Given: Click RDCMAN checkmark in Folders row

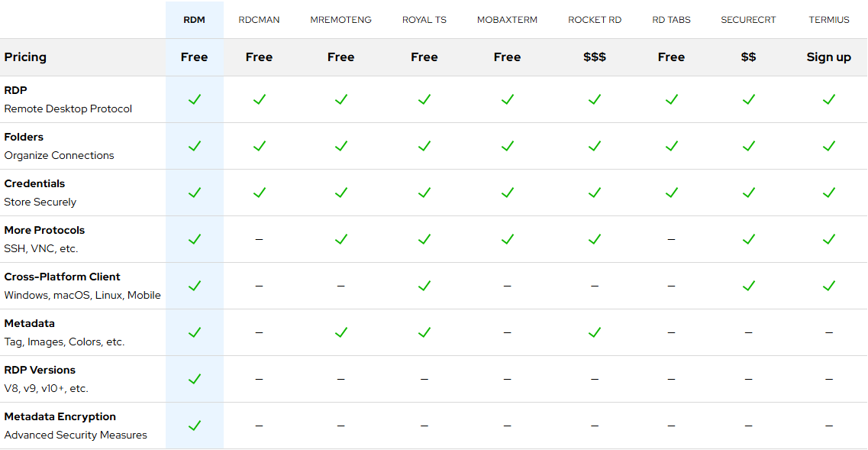Looking at the screenshot, I should click(x=259, y=146).
